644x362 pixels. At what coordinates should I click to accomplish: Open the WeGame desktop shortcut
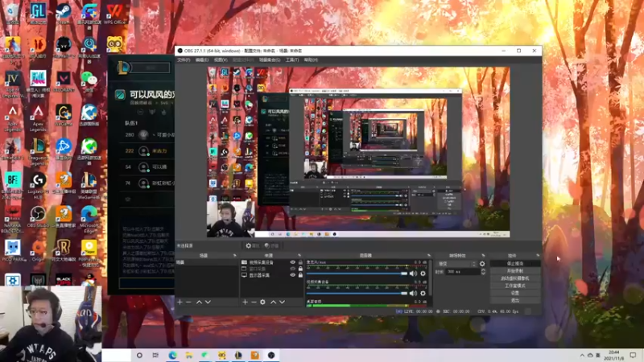(x=64, y=115)
